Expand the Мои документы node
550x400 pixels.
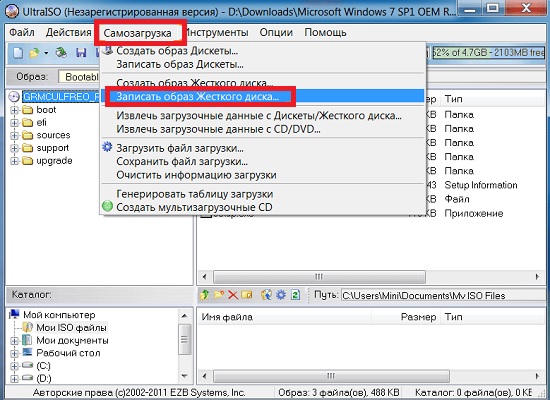coord(14,341)
